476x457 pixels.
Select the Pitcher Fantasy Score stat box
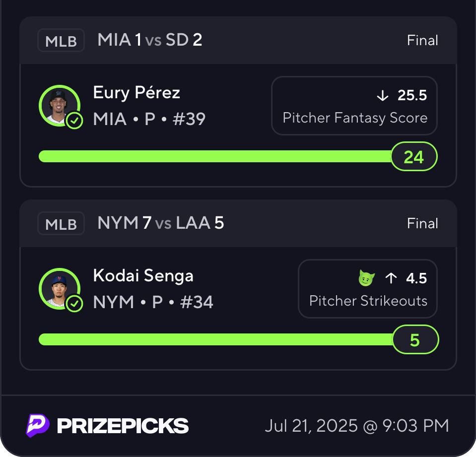[x=354, y=106]
